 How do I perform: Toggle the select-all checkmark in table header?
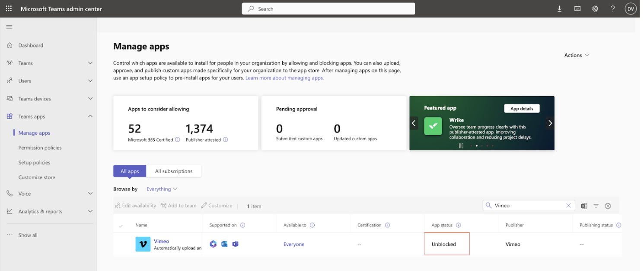pos(121,226)
